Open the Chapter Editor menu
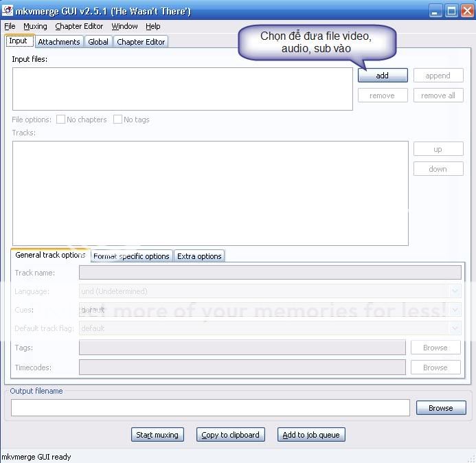This screenshot has height=463, width=476. 79,26
